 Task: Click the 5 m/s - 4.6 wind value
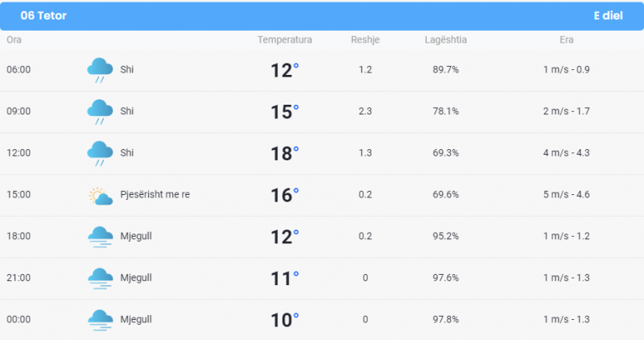(x=567, y=194)
